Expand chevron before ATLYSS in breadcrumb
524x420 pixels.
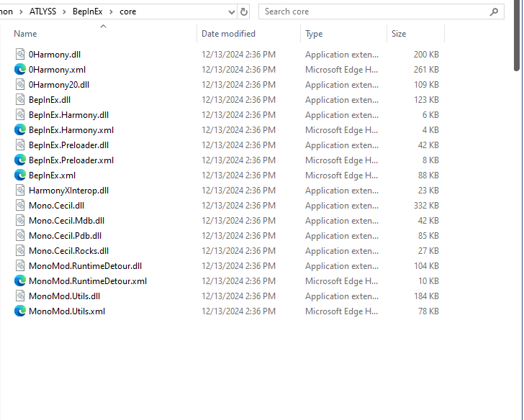coord(21,12)
